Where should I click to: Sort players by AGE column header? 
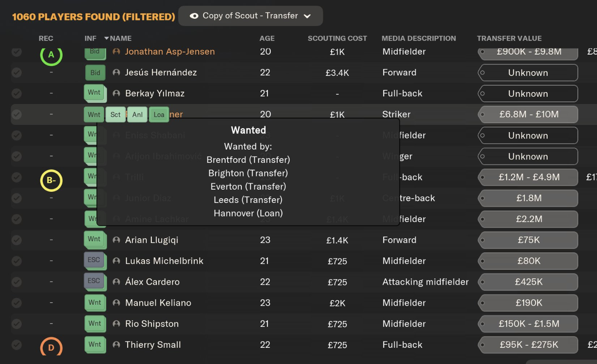(x=267, y=38)
